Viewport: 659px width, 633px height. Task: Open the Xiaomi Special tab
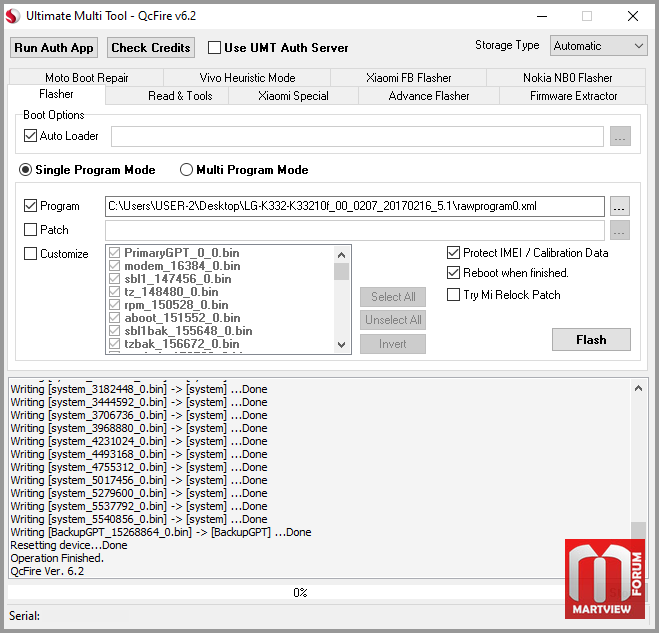[293, 96]
